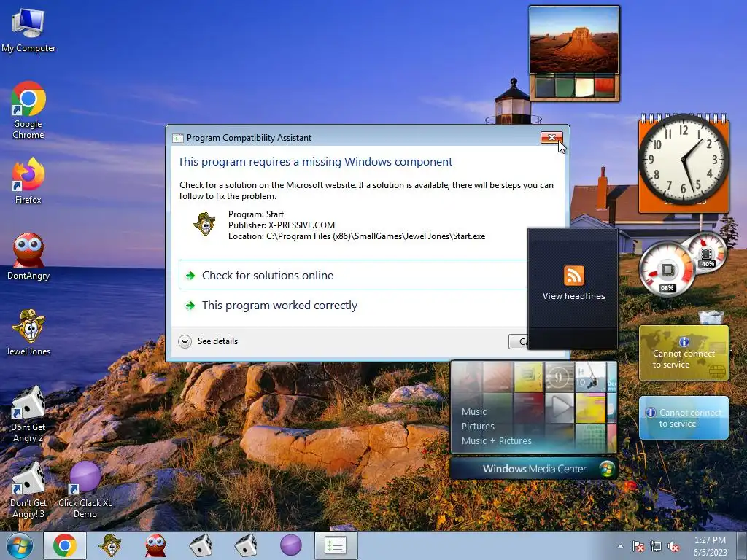Viewport: 747px width, 560px height.
Task: Open the Don't Get Angry! 3 shortcut
Action: (28, 491)
